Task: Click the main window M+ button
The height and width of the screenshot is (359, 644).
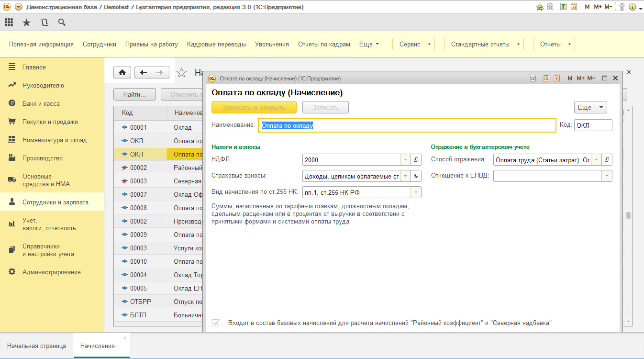Action: pos(598,7)
